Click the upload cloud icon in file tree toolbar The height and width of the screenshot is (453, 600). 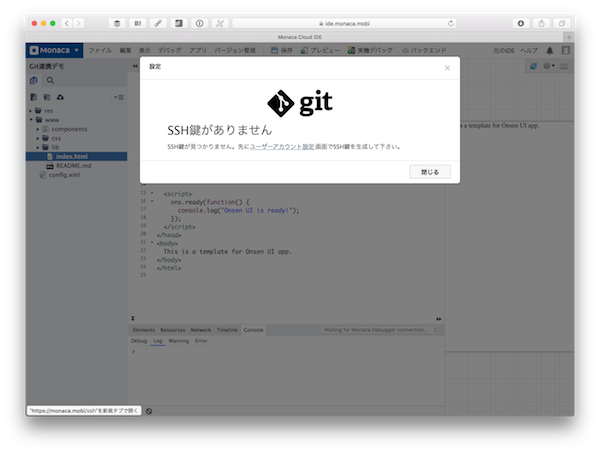[x=60, y=97]
